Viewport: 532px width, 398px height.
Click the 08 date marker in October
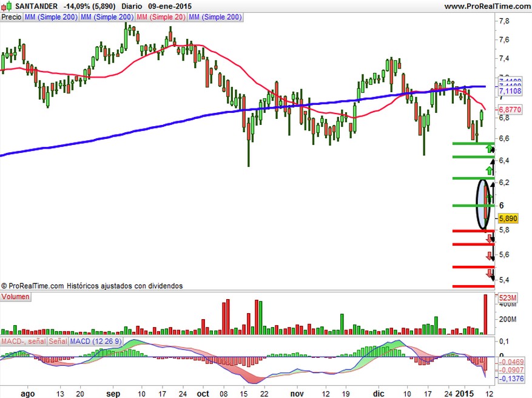coord(223,394)
